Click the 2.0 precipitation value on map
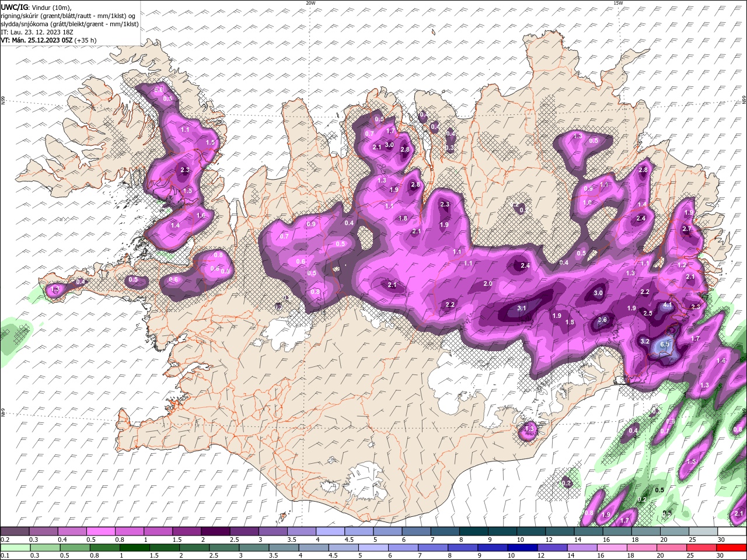The height and width of the screenshot is (560, 747). click(x=488, y=284)
